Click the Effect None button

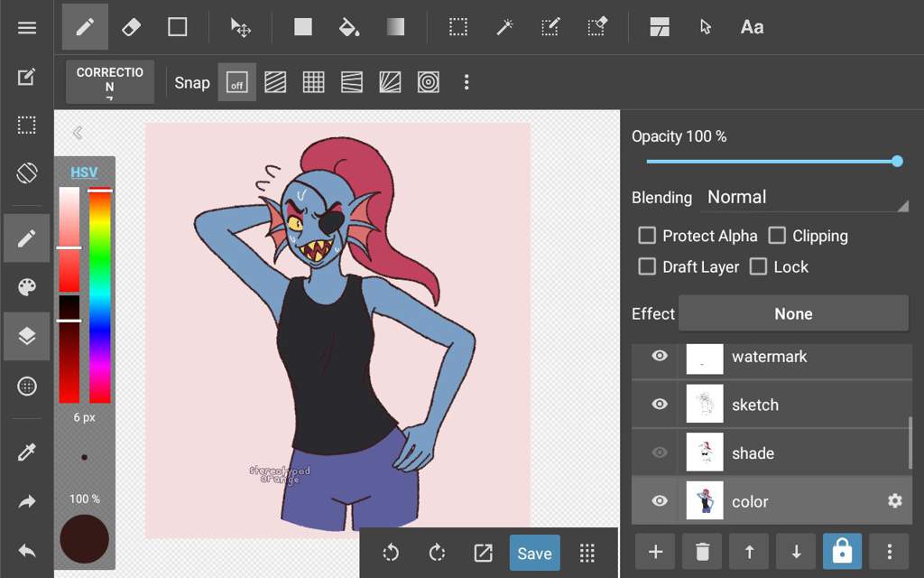click(x=793, y=313)
